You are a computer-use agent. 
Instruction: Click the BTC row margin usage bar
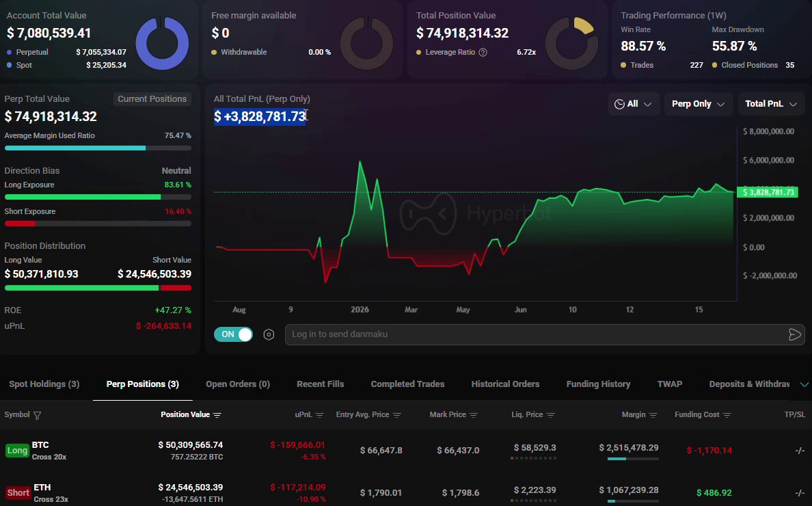tap(633, 459)
